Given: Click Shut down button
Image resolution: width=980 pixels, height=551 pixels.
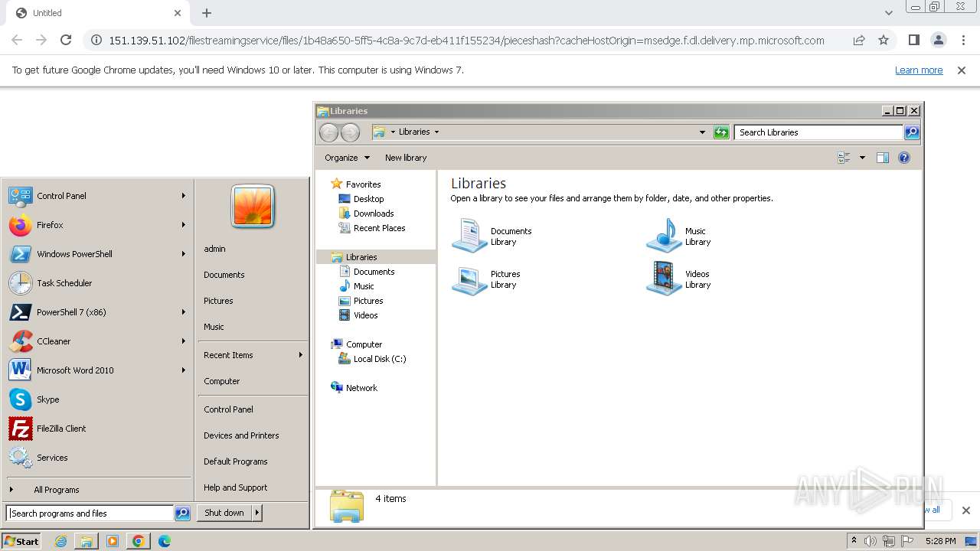Looking at the screenshot, I should pos(224,513).
